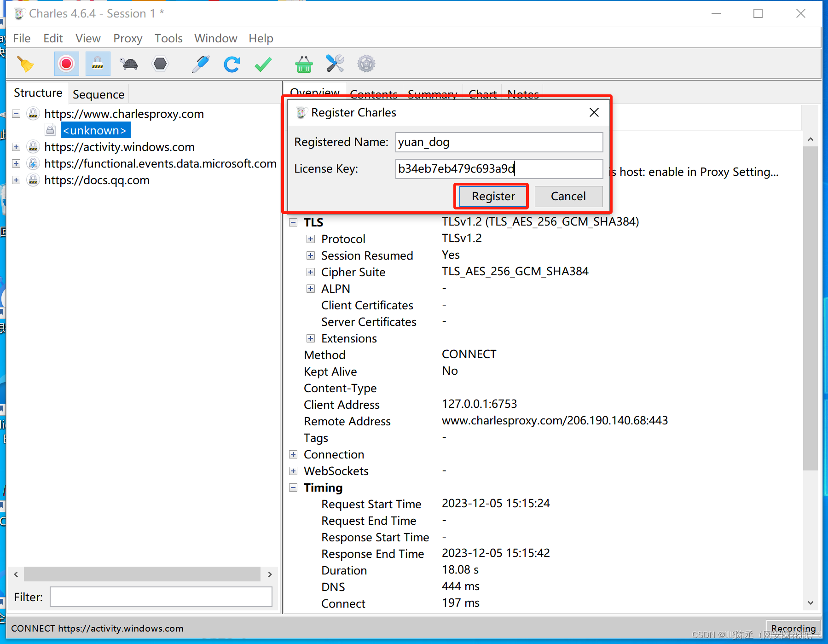This screenshot has height=644, width=828.
Task: Click the CONNECT status bar text
Action: click(x=97, y=628)
